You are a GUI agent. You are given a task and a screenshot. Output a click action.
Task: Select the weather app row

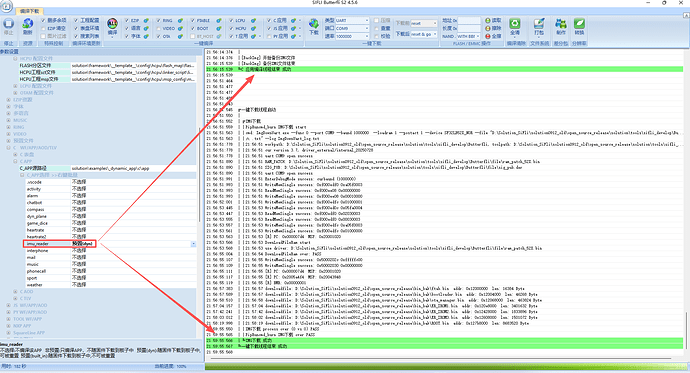point(110,285)
